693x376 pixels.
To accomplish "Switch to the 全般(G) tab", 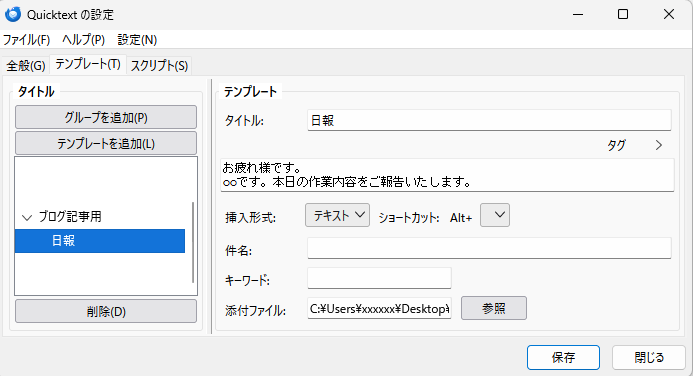I will pos(26,66).
